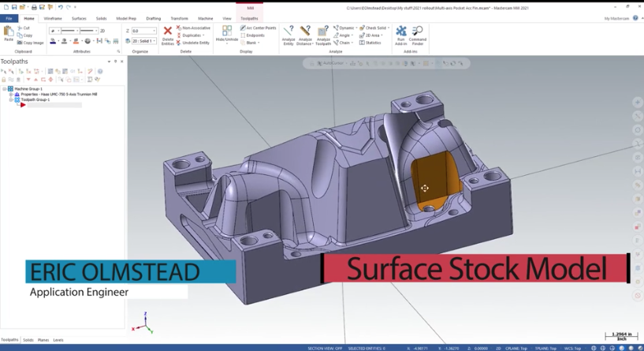
Task: Click the Toolpaths panel help icon
Action: (100, 72)
